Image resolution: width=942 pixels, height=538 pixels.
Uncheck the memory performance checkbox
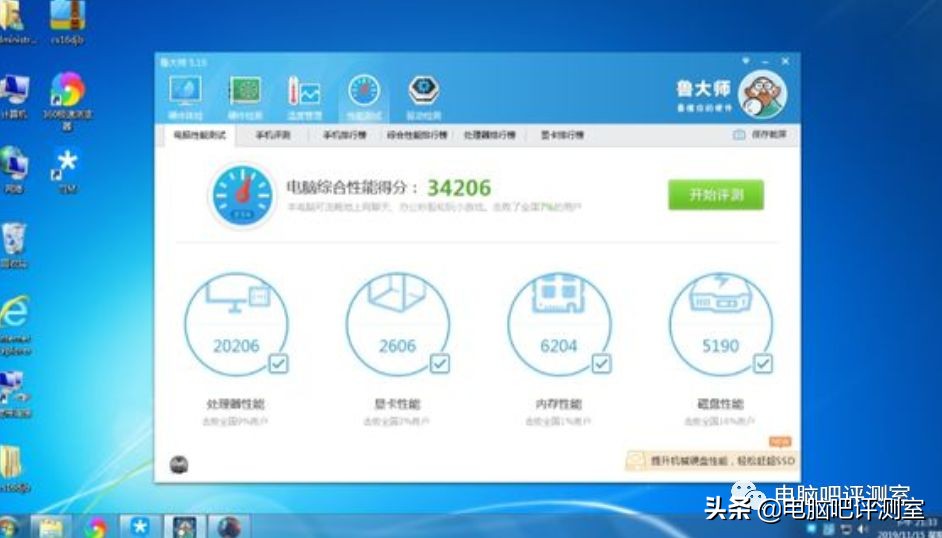pyautogui.click(x=601, y=363)
